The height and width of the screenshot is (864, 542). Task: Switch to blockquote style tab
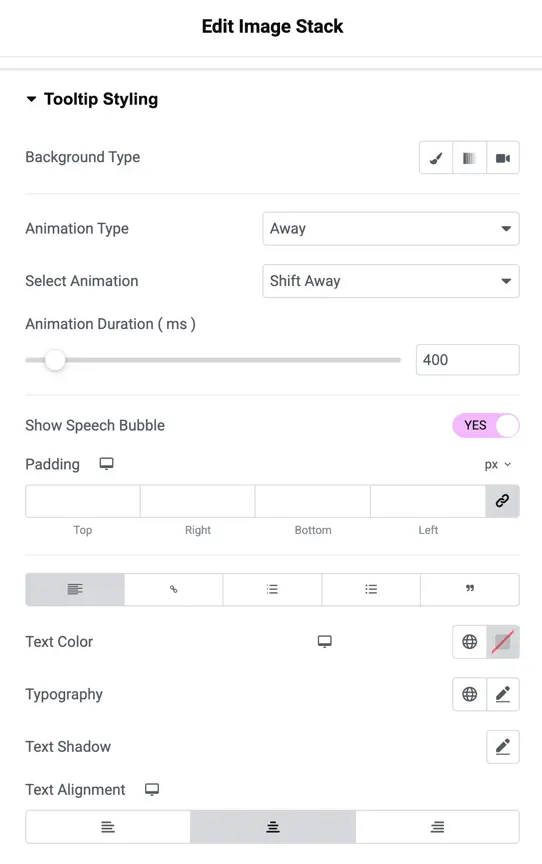[x=470, y=589]
